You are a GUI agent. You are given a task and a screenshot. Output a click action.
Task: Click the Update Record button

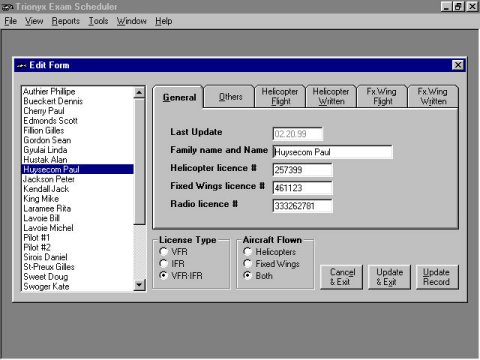click(x=437, y=277)
